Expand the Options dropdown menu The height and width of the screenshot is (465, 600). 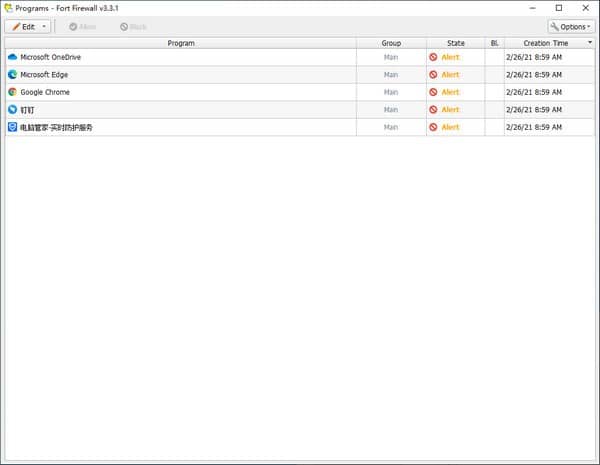tap(570, 26)
